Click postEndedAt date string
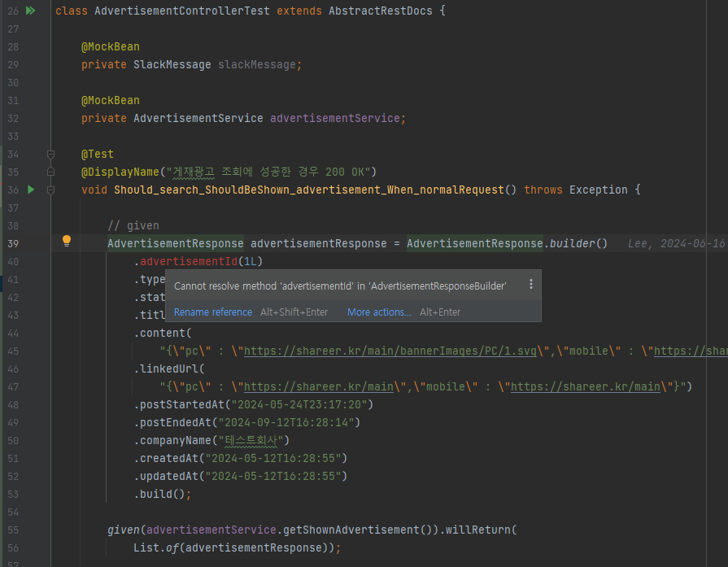 click(290, 422)
